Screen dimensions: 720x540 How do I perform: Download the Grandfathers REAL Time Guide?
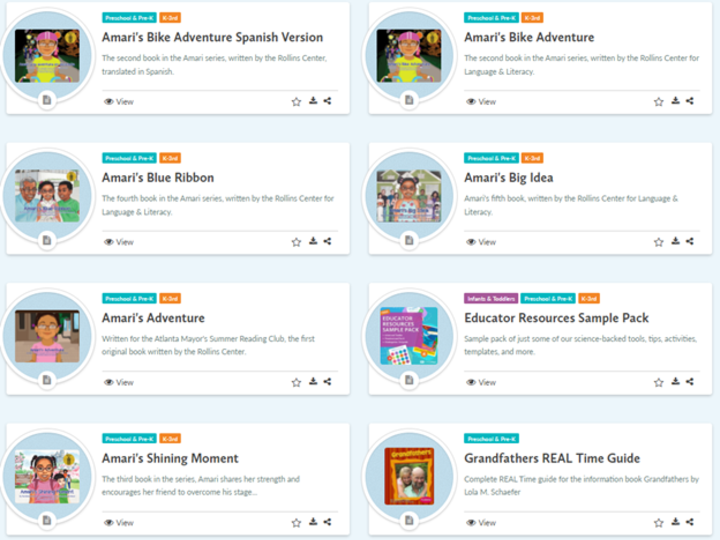(675, 522)
